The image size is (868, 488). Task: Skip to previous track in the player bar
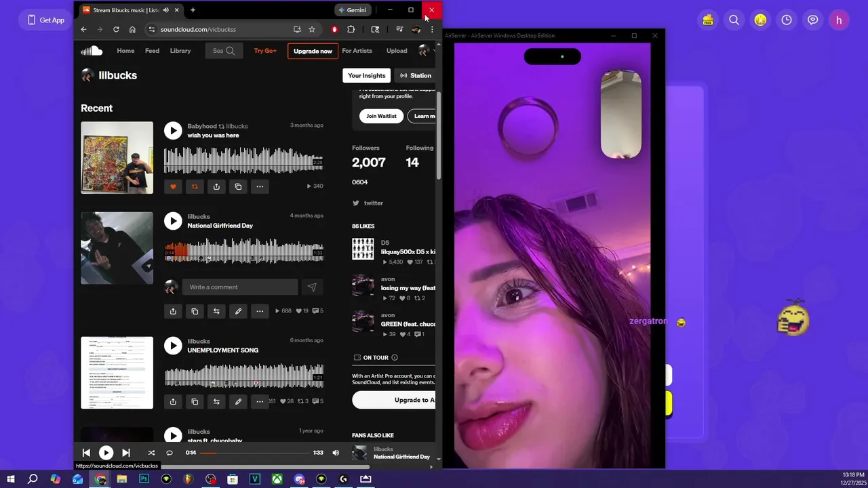(x=86, y=453)
